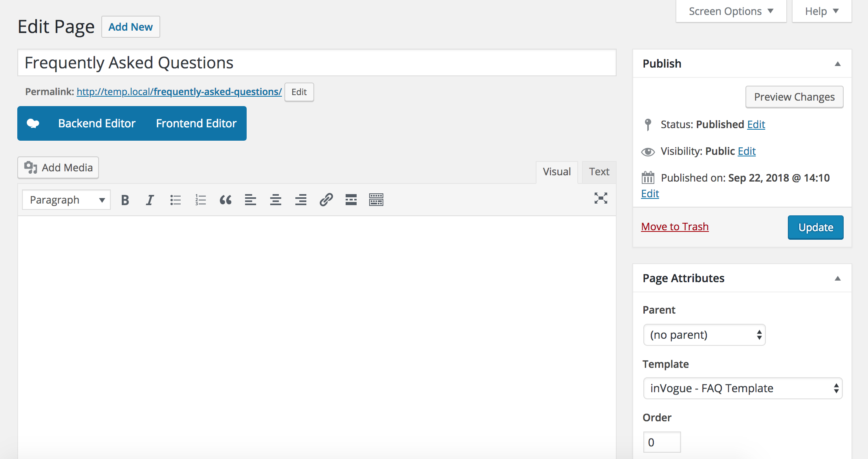Align text to center

click(276, 200)
